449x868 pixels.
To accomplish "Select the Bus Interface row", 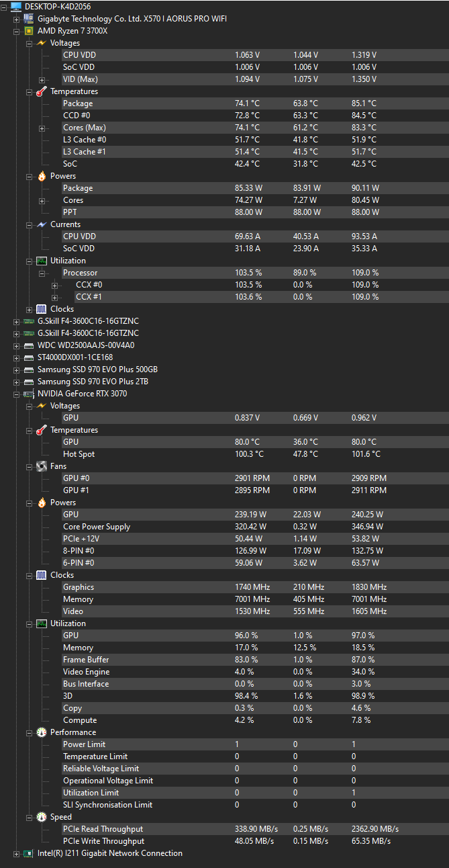I will [255, 684].
